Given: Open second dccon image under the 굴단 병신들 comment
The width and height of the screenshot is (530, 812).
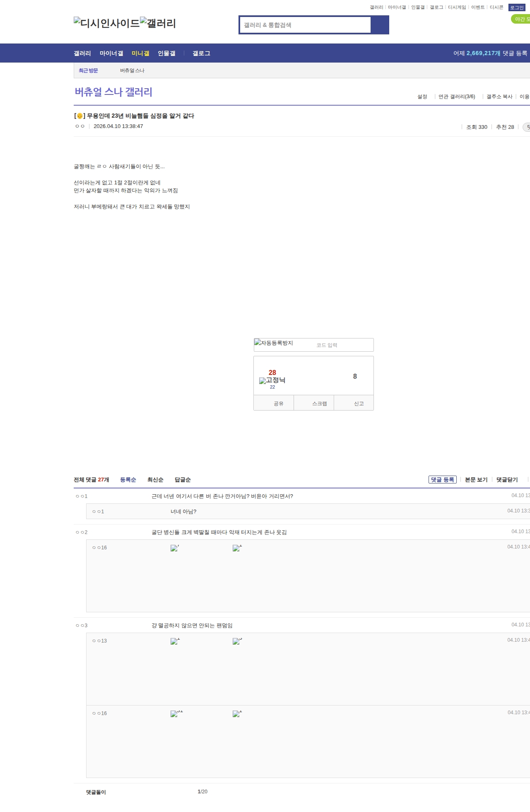Looking at the screenshot, I should pos(237,548).
